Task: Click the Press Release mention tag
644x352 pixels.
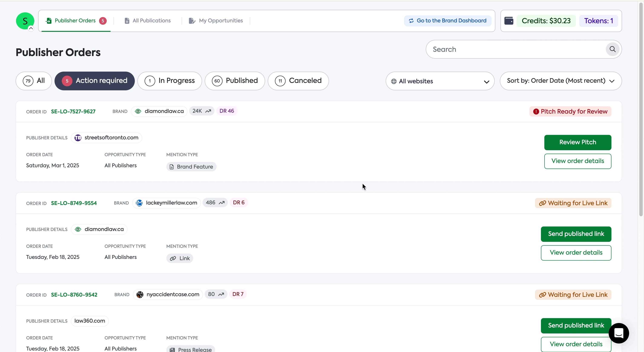Action: [x=191, y=349]
